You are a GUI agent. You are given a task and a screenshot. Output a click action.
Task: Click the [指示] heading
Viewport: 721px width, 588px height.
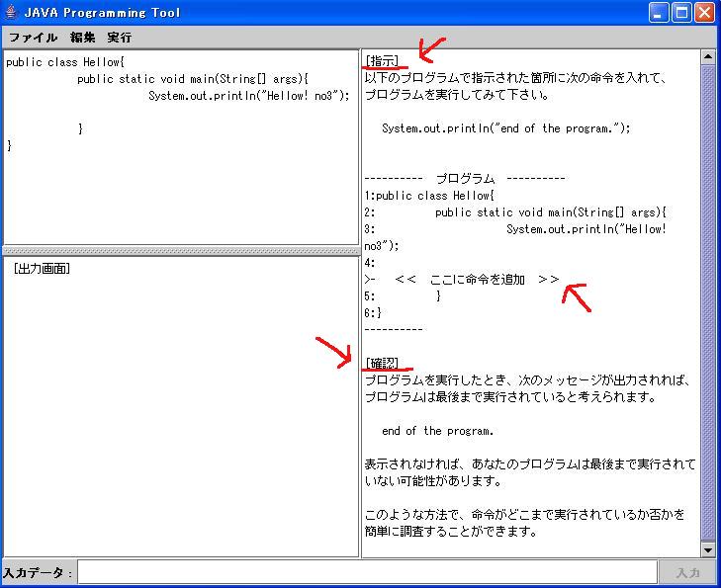coord(382,60)
